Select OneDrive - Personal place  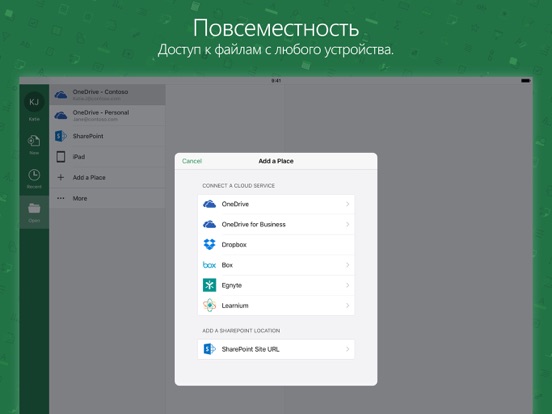click(x=107, y=115)
